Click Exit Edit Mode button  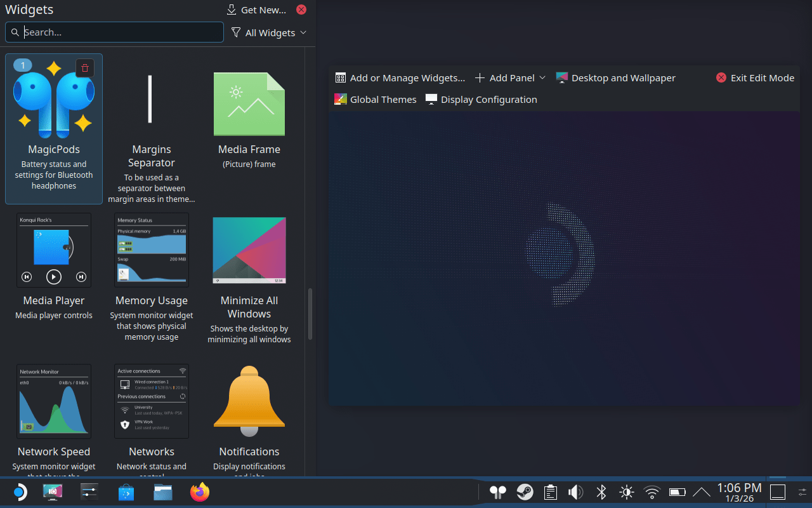pos(755,77)
